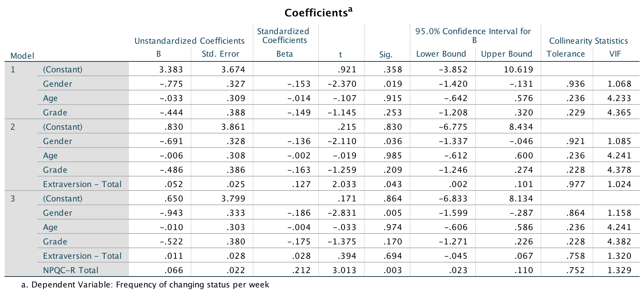The height and width of the screenshot is (297, 644).
Task: Click the Model 3 row label
Action: click(x=13, y=199)
